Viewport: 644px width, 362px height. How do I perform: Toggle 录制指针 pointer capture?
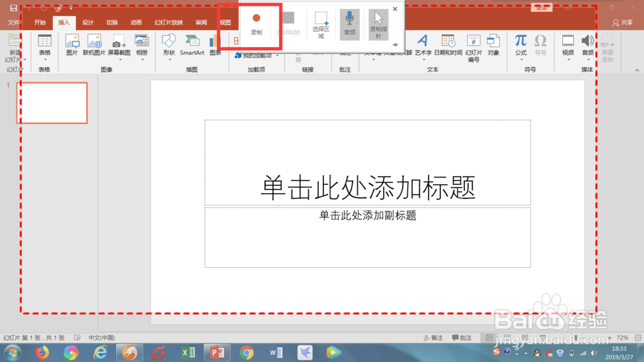378,24
